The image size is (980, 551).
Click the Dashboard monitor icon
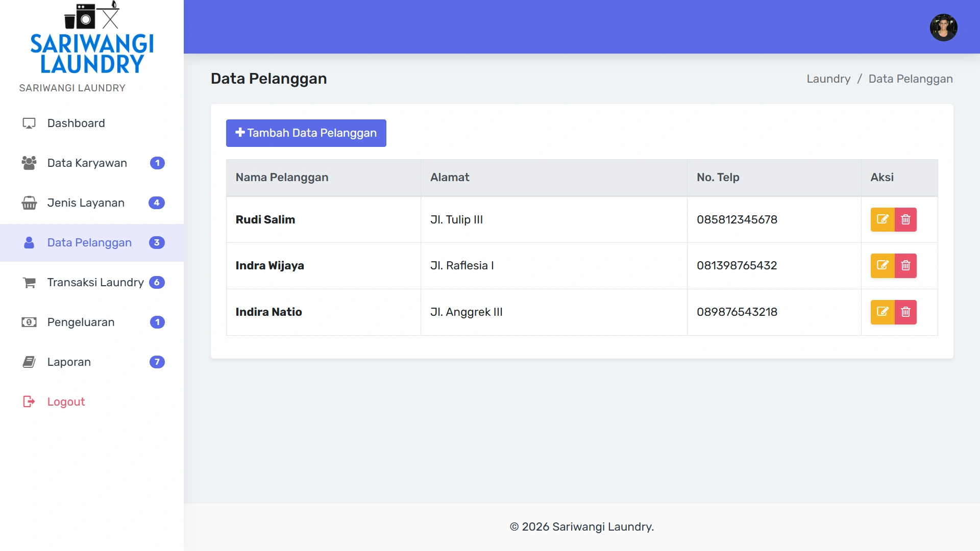(x=29, y=123)
